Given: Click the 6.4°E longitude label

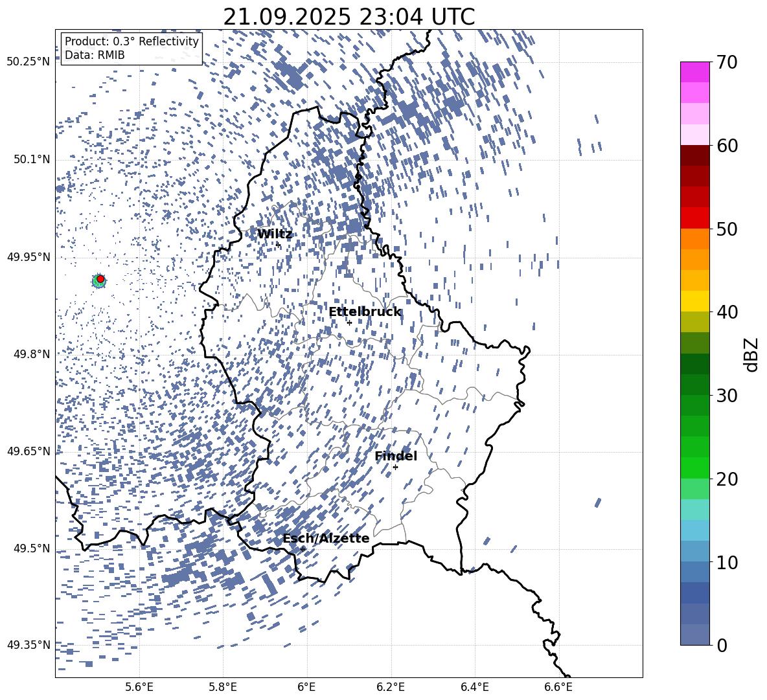Looking at the screenshot, I should (474, 688).
